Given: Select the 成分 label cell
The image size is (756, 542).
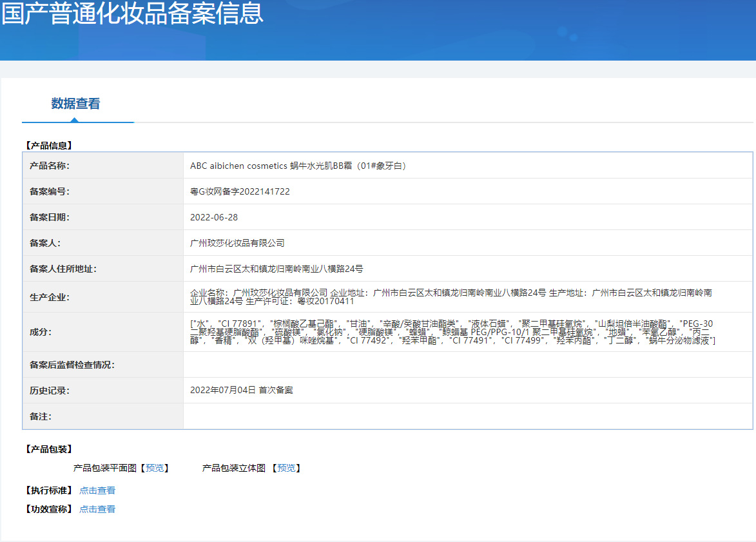Looking at the screenshot, I should (102, 333).
